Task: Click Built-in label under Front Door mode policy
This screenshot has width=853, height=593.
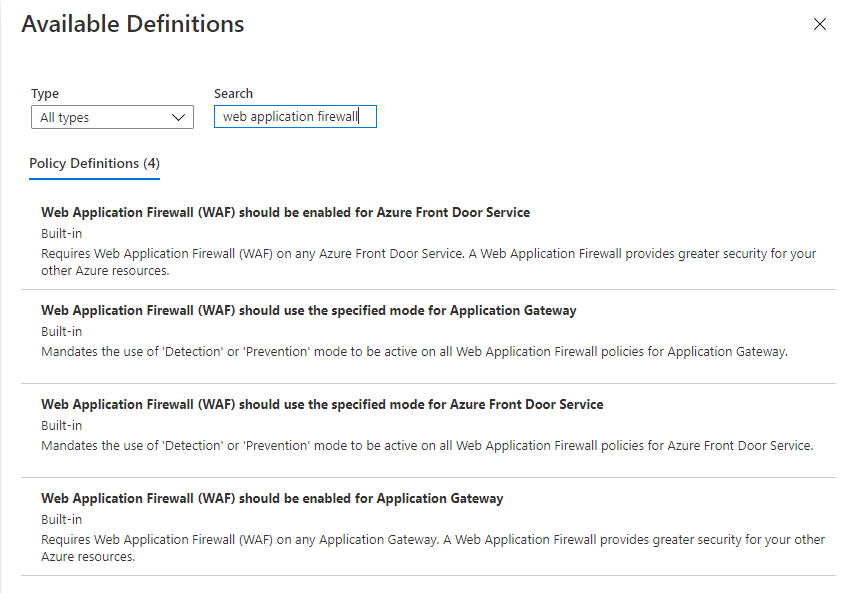Action: tap(61, 425)
